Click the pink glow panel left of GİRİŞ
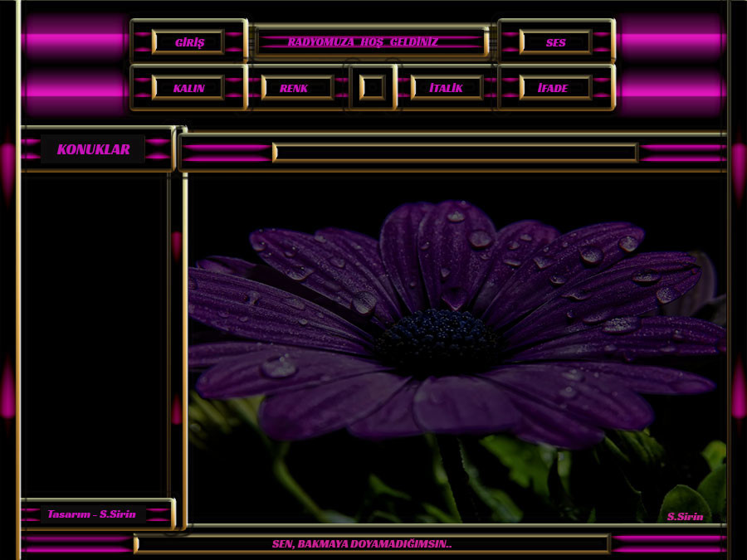 pyautogui.click(x=75, y=38)
